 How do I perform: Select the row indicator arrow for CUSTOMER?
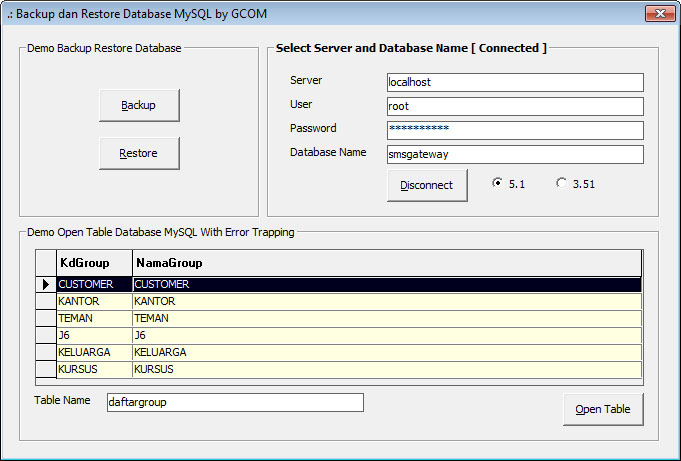[x=46, y=284]
